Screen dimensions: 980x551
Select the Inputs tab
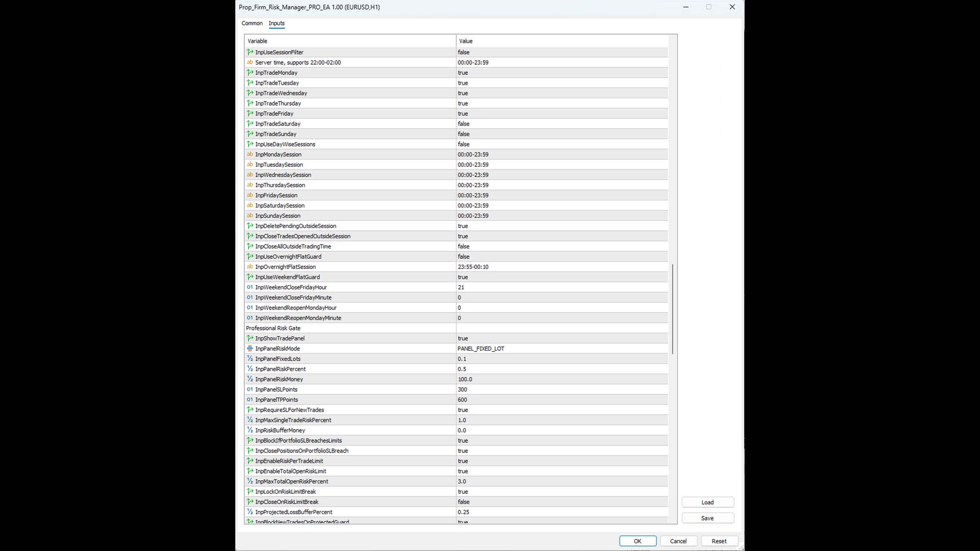[x=277, y=23]
